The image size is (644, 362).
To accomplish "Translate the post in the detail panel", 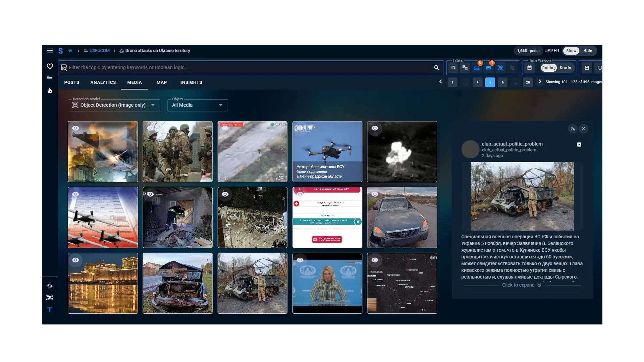I will pos(573,129).
